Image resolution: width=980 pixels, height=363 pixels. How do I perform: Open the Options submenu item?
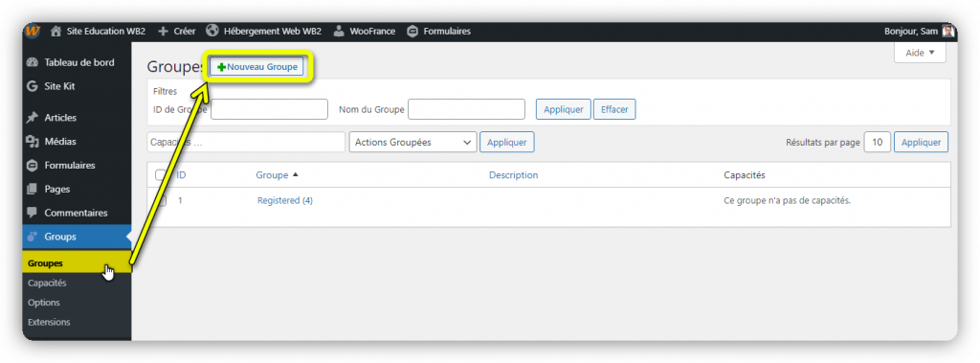[44, 303]
